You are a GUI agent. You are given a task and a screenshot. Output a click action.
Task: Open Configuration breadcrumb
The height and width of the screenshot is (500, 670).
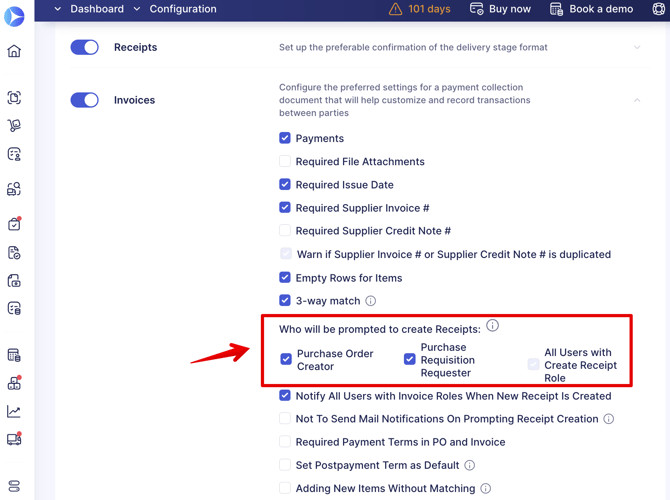click(x=183, y=9)
